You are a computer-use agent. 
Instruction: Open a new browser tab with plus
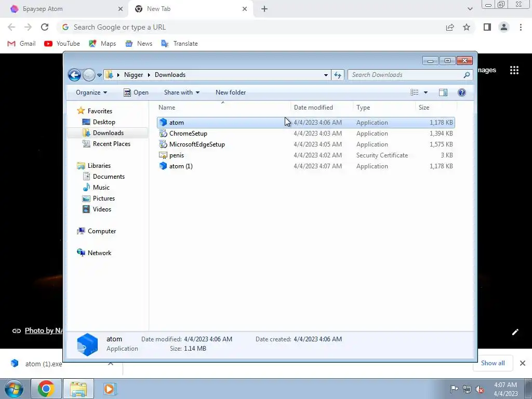coord(264,9)
